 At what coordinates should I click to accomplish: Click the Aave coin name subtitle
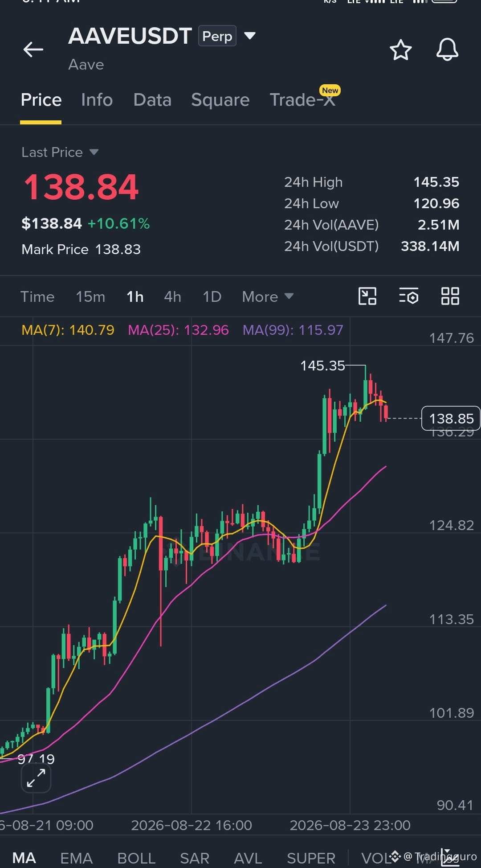[x=86, y=65]
